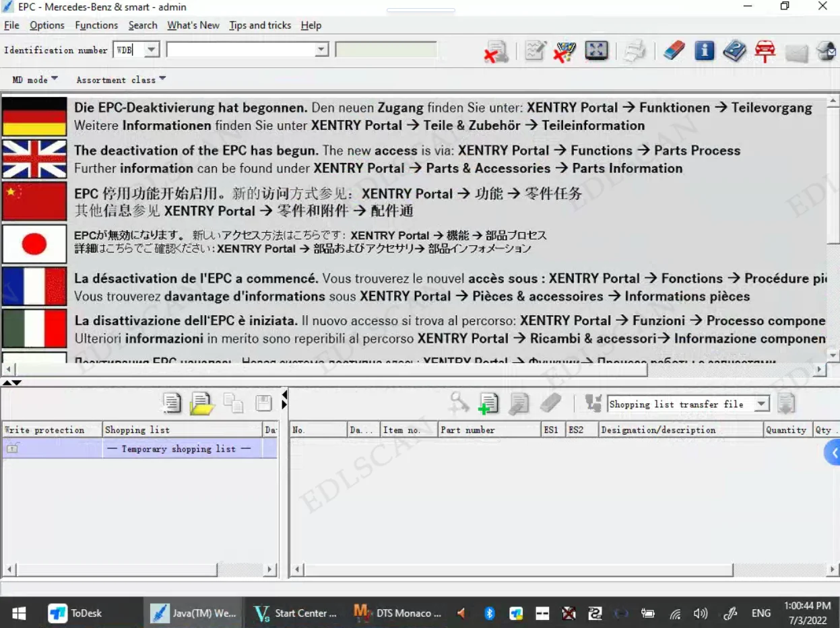840x628 pixels.
Task: Click the parts table horizontal scrollbar
Action: [564, 570]
